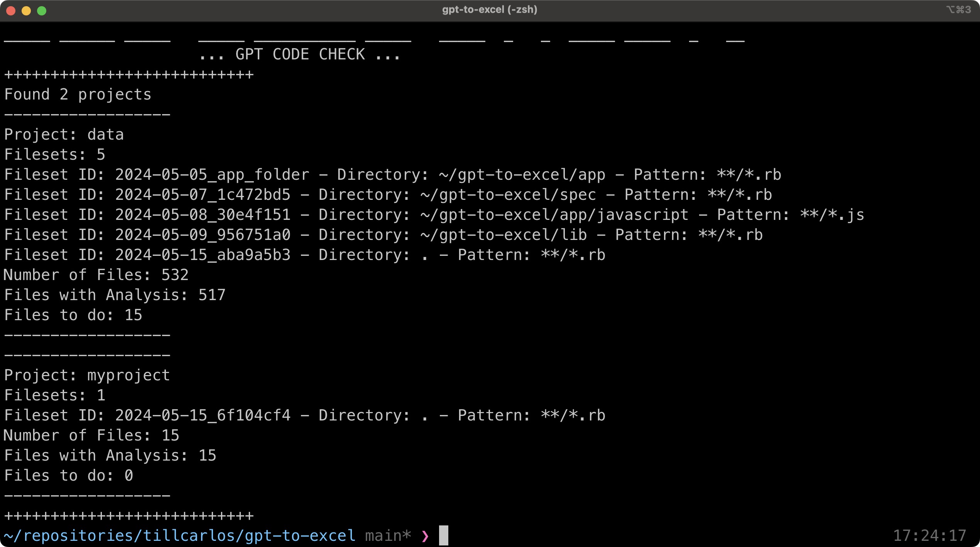Click the block cursor at the prompt
The image size is (980, 547).
(443, 535)
